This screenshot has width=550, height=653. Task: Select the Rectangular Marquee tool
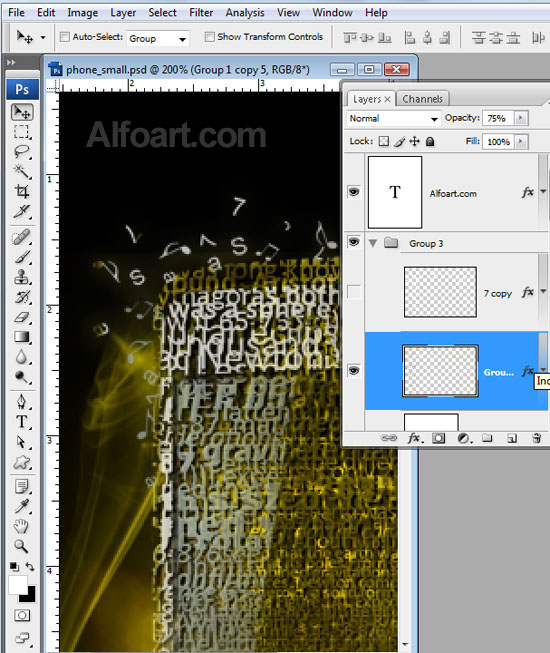point(21,132)
